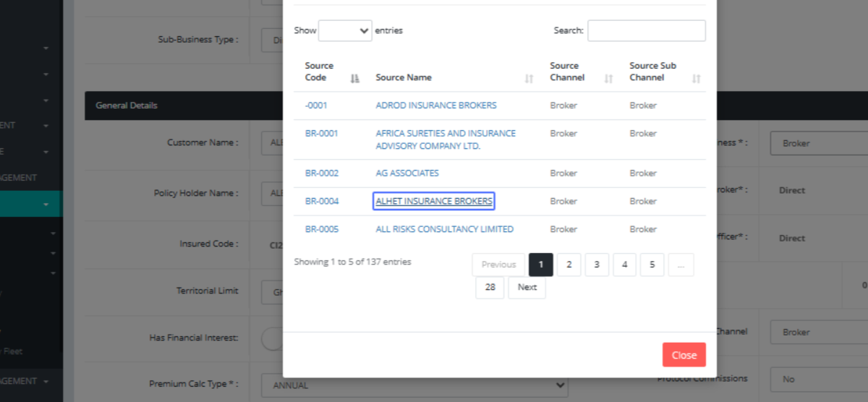Go to page 2 of results
Screen dimensions: 868x402
click(569, 265)
